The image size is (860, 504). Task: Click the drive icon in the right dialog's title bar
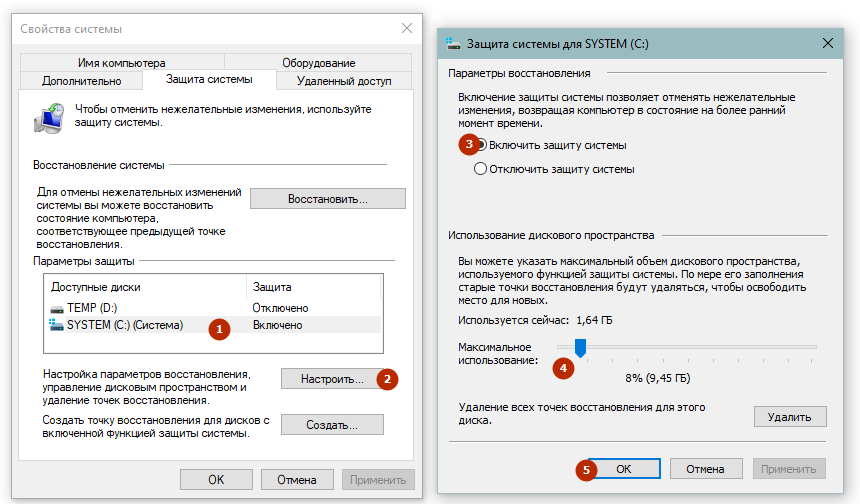click(453, 44)
